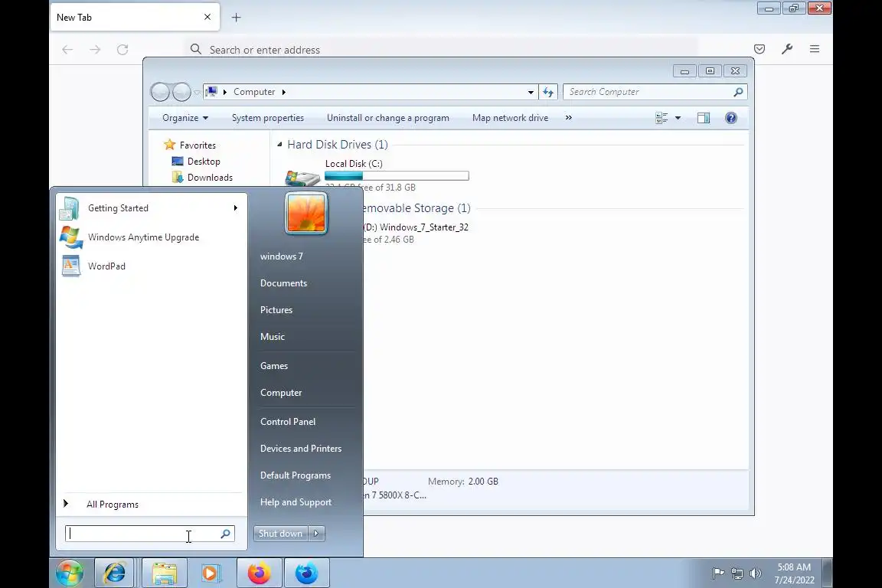Open Firefox from the taskbar
882x588 pixels.
(259, 573)
